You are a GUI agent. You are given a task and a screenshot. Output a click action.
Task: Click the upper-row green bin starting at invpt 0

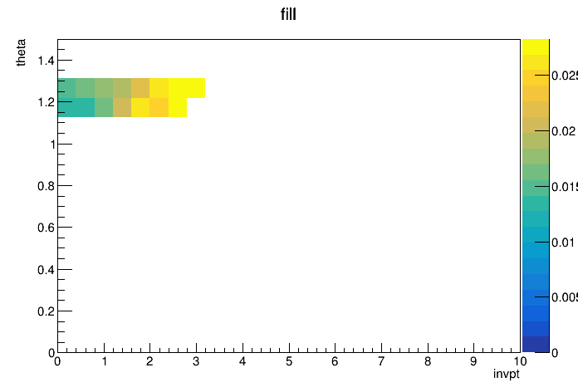66,88
